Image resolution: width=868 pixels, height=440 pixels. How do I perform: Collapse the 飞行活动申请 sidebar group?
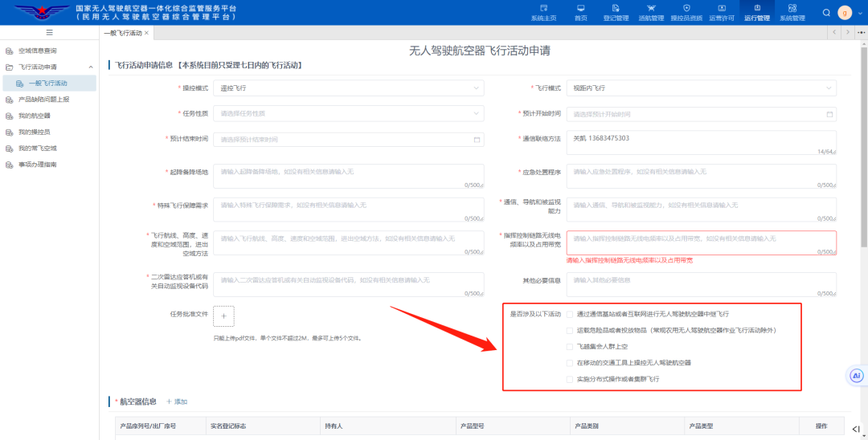(90, 67)
